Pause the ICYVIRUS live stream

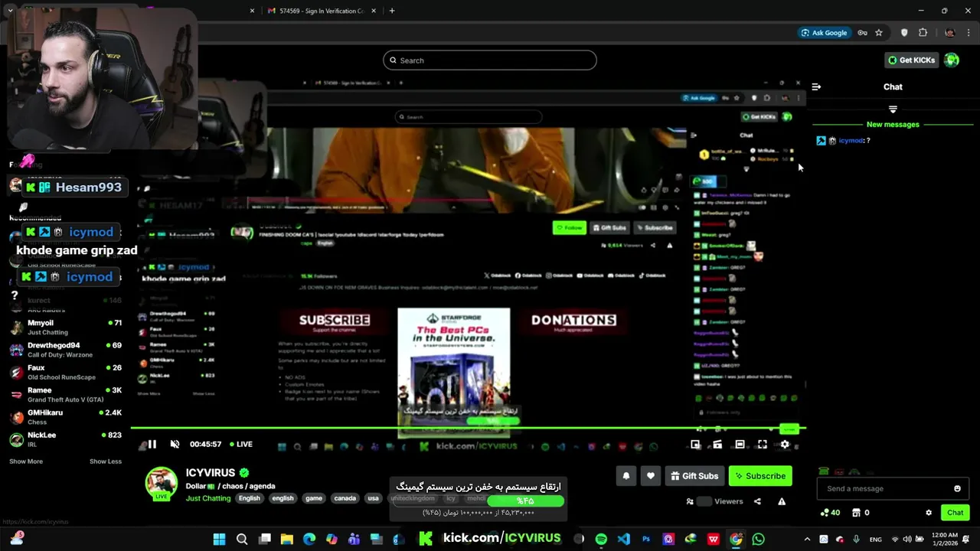[x=152, y=444]
